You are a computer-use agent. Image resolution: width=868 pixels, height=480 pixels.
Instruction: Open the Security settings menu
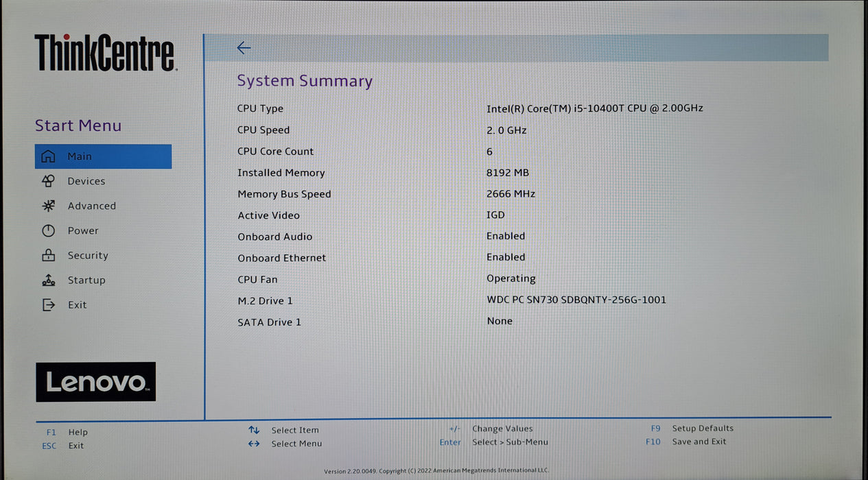click(88, 255)
